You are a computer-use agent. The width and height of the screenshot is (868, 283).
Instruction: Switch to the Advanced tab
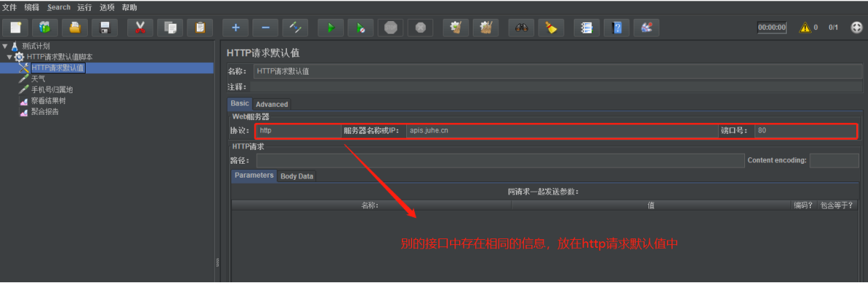pos(272,104)
